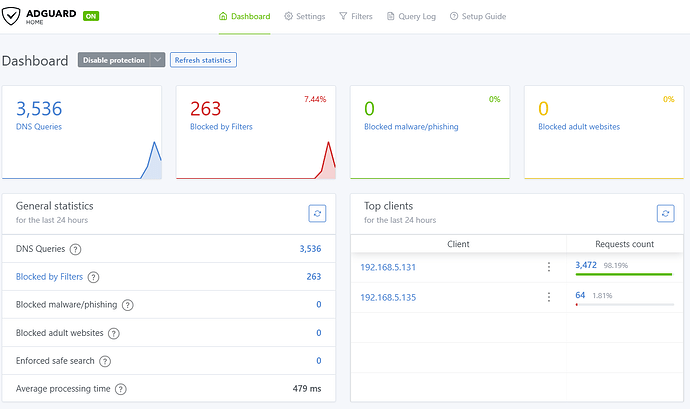Open help tooltip for Blocked malware/phishing

(x=127, y=305)
